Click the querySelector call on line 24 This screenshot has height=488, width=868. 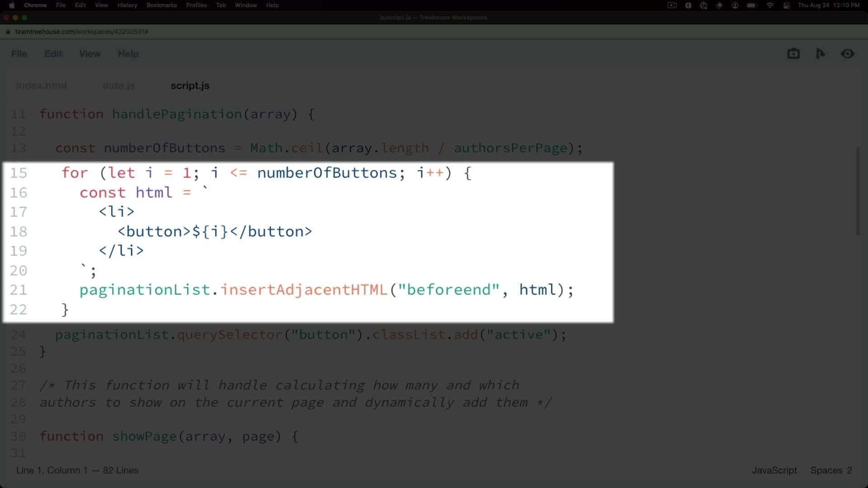point(230,335)
